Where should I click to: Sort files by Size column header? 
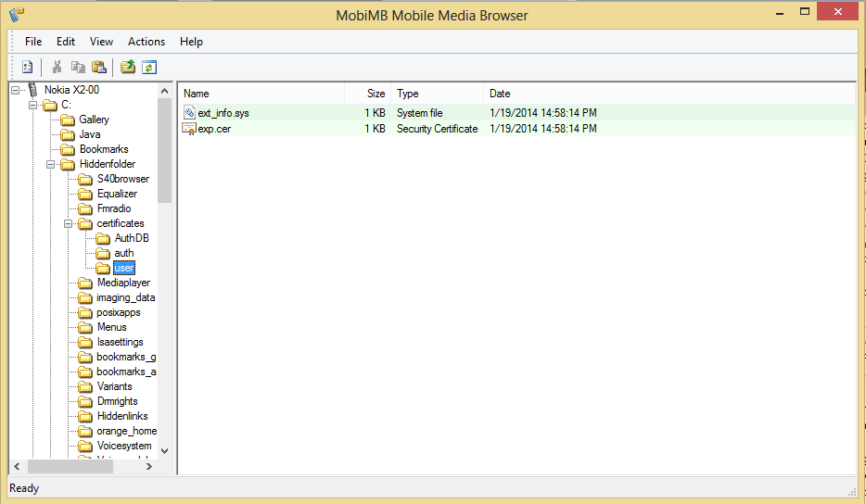(368, 94)
